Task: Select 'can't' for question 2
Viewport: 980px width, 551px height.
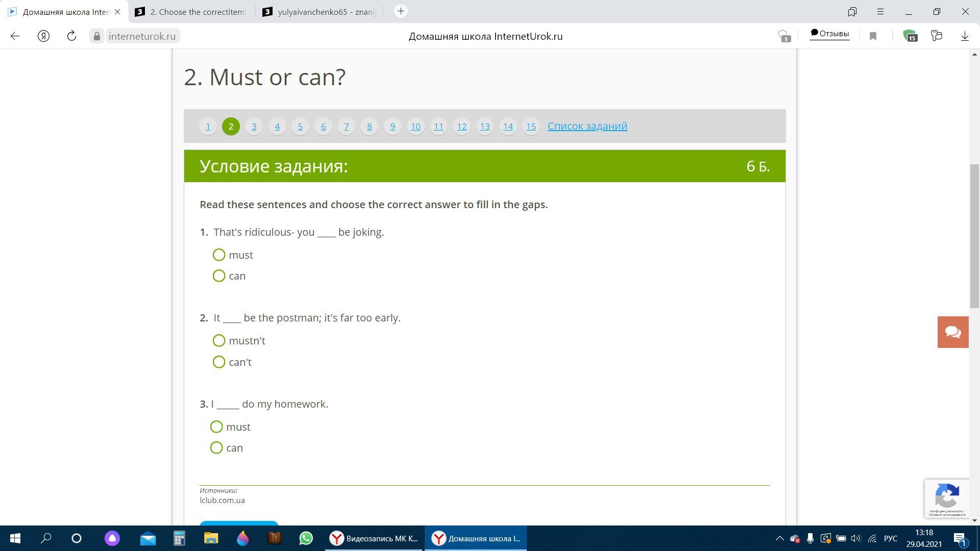Action: tap(219, 362)
